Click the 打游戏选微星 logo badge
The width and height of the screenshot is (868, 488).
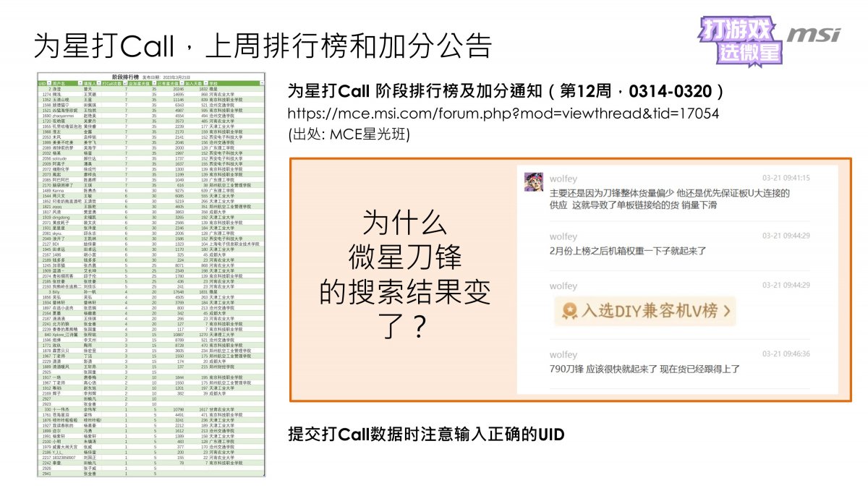click(x=741, y=40)
